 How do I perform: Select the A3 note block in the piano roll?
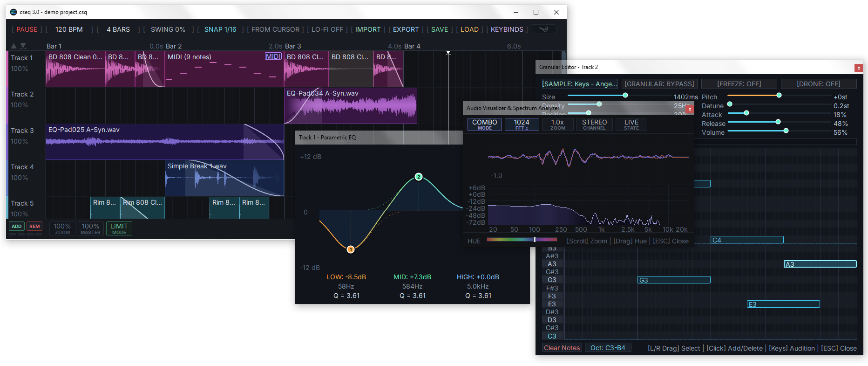pos(820,264)
